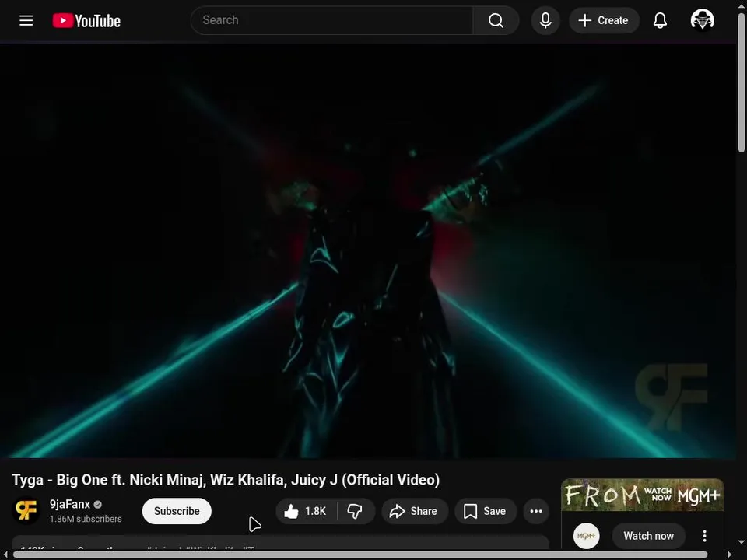
Task: Subscribe to the 9jaFanx channel
Action: pyautogui.click(x=177, y=511)
